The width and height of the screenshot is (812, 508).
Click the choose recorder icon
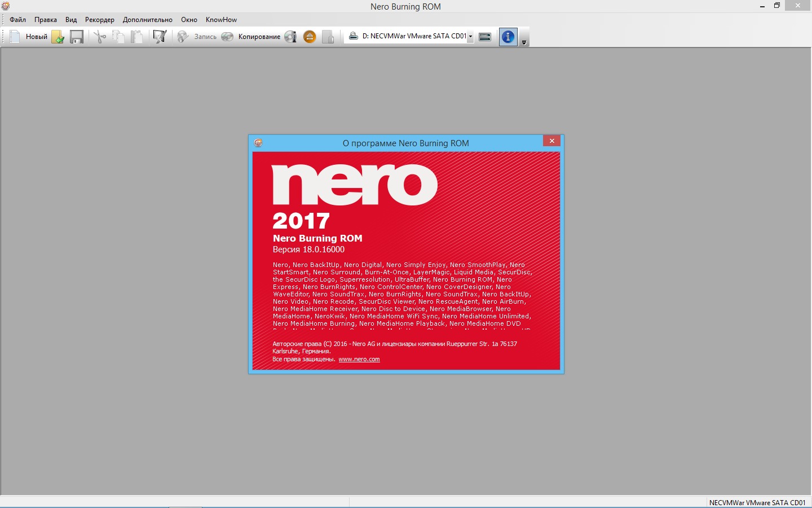[x=485, y=37]
